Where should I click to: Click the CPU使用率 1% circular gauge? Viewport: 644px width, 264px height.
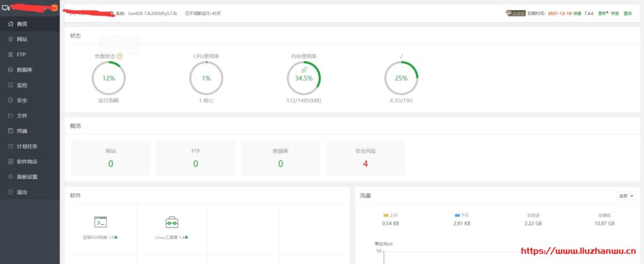(206, 79)
